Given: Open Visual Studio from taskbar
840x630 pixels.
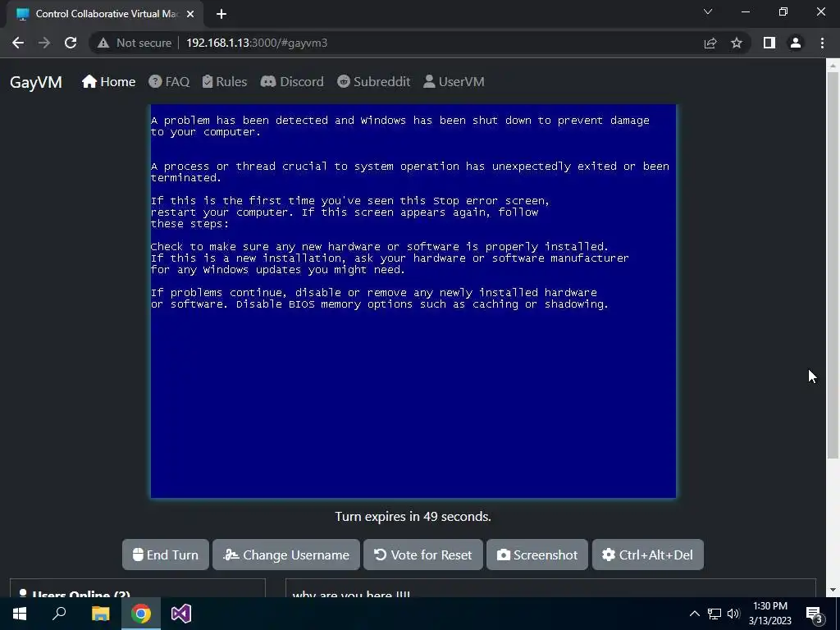Looking at the screenshot, I should point(181,614).
